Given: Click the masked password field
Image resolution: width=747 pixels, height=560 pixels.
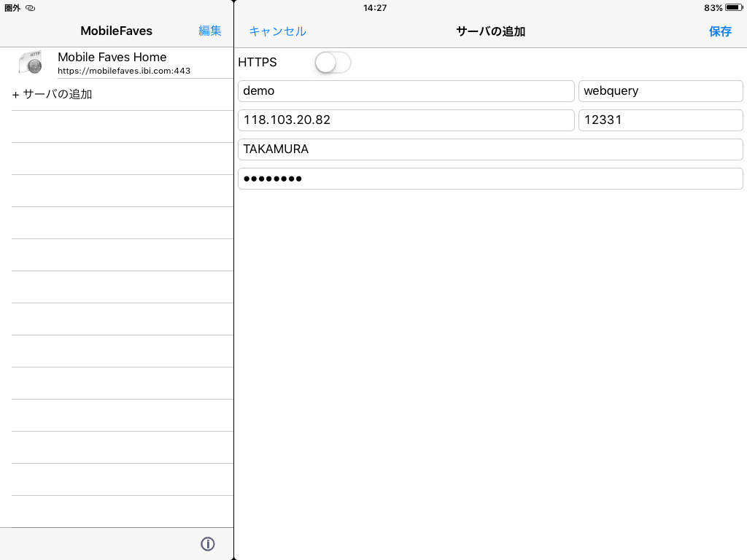Looking at the screenshot, I should tap(490, 179).
